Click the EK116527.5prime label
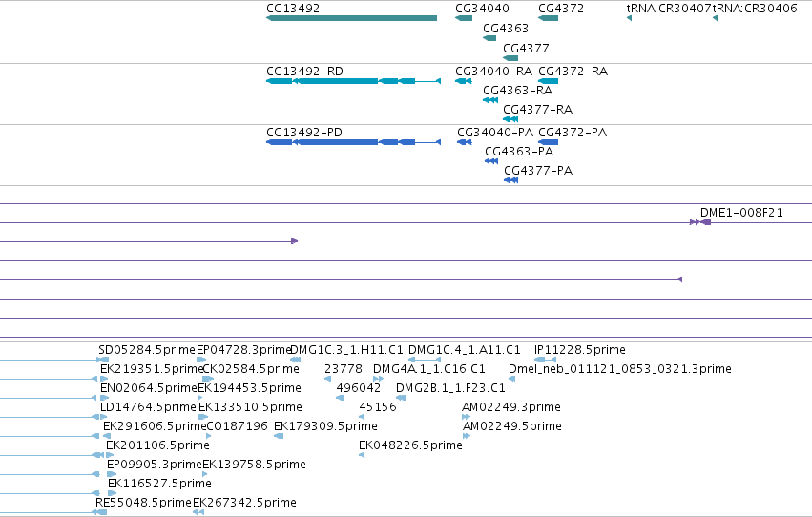The width and height of the screenshot is (812, 517). [159, 484]
